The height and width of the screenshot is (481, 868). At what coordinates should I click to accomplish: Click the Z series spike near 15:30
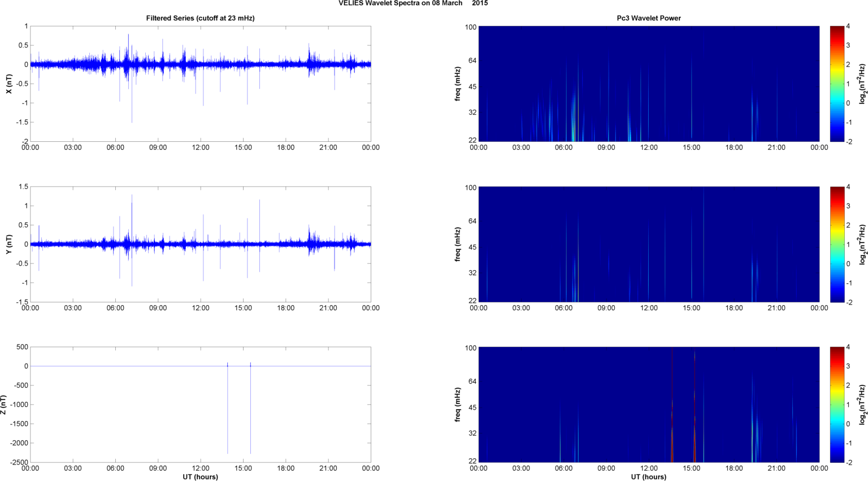[x=250, y=408]
